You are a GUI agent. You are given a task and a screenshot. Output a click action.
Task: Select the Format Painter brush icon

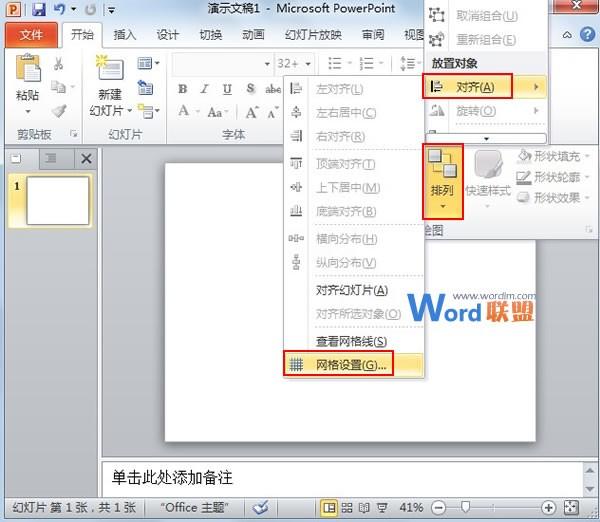59,111
